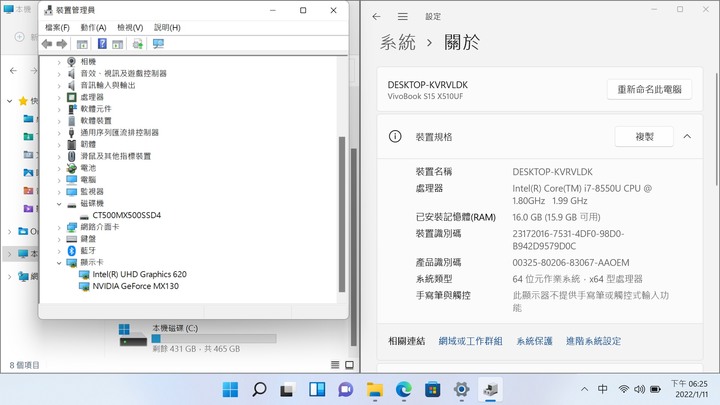The image size is (720, 405).
Task: Toggle the 中 input method indicator
Action: pos(602,389)
